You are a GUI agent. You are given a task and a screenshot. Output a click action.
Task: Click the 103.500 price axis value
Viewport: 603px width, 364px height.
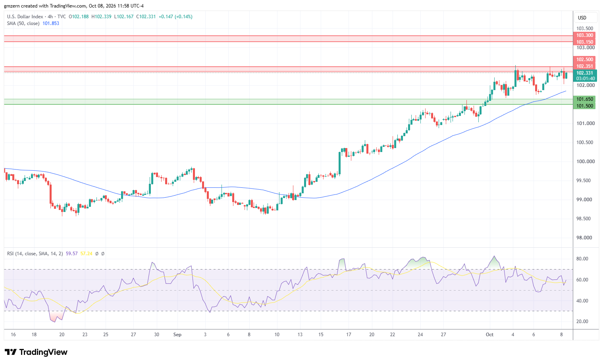(x=585, y=29)
